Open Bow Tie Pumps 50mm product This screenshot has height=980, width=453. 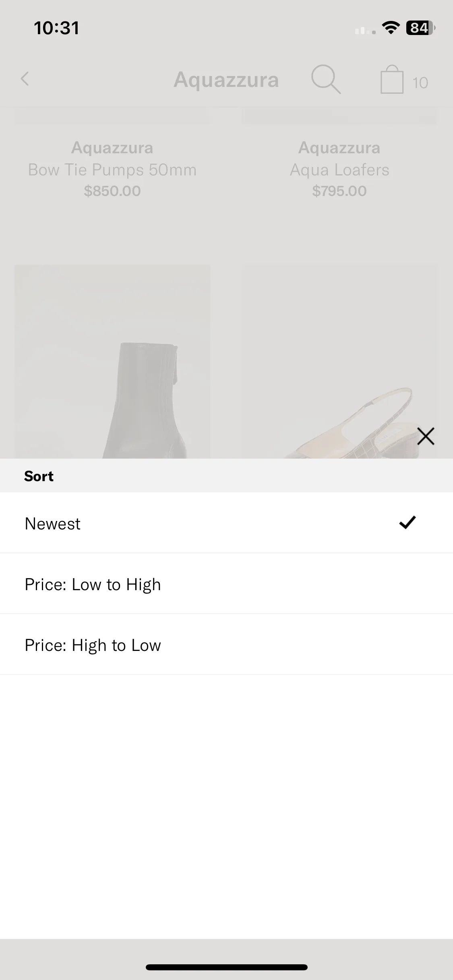click(112, 169)
